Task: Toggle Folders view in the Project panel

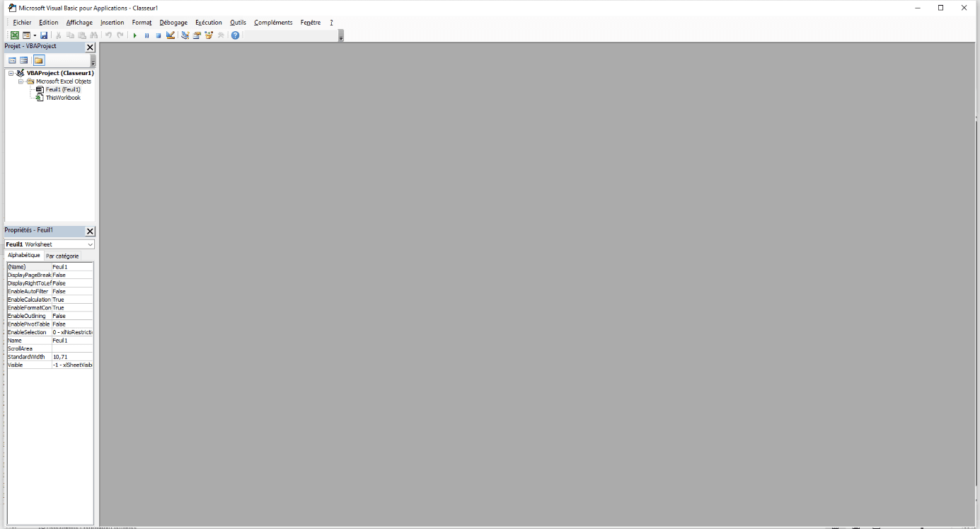Action: (39, 60)
